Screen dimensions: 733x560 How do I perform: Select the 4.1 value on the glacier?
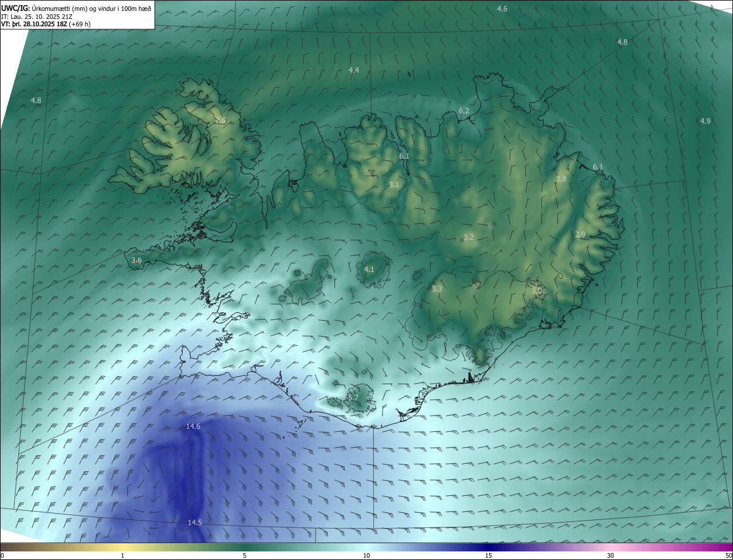(369, 269)
